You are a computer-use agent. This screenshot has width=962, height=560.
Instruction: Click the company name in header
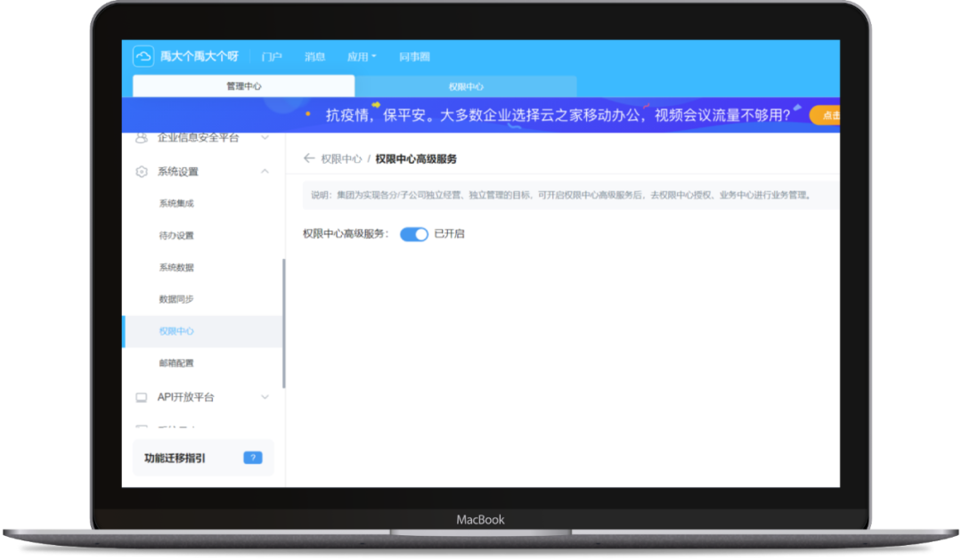pos(200,56)
